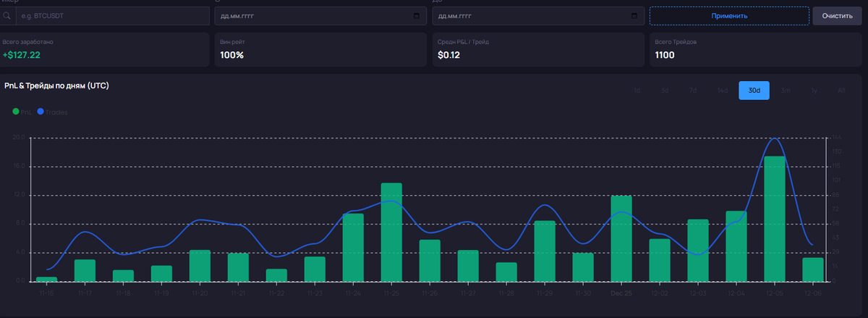The width and height of the screenshot is (868, 318).
Task: Click the Очистить button
Action: [837, 15]
